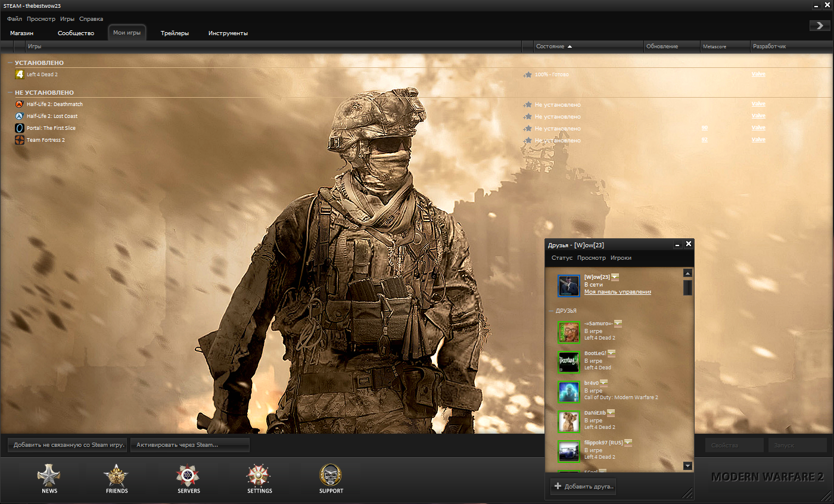
Task: Open the FRIENDS medal icon
Action: tap(116, 475)
